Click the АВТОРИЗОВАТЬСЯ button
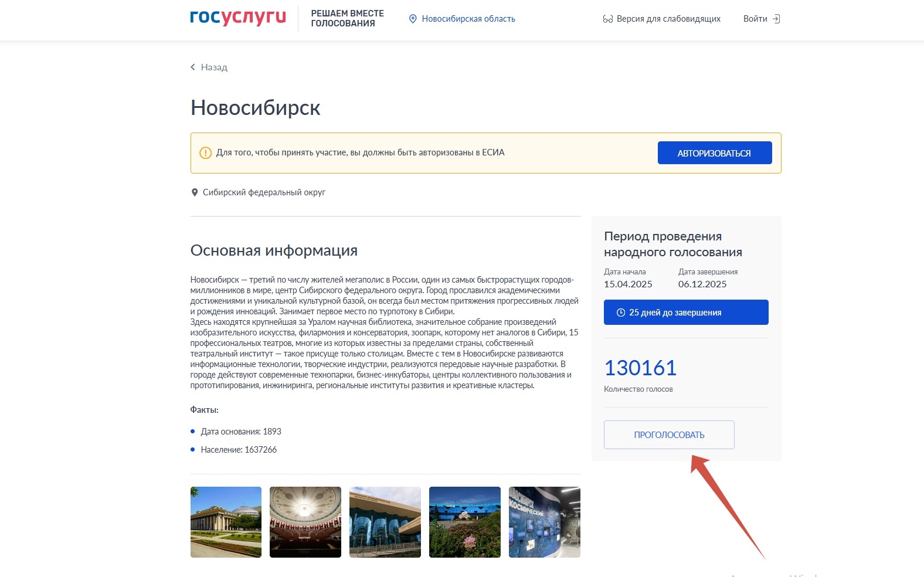Image resolution: width=924 pixels, height=577 pixels. pyautogui.click(x=714, y=153)
